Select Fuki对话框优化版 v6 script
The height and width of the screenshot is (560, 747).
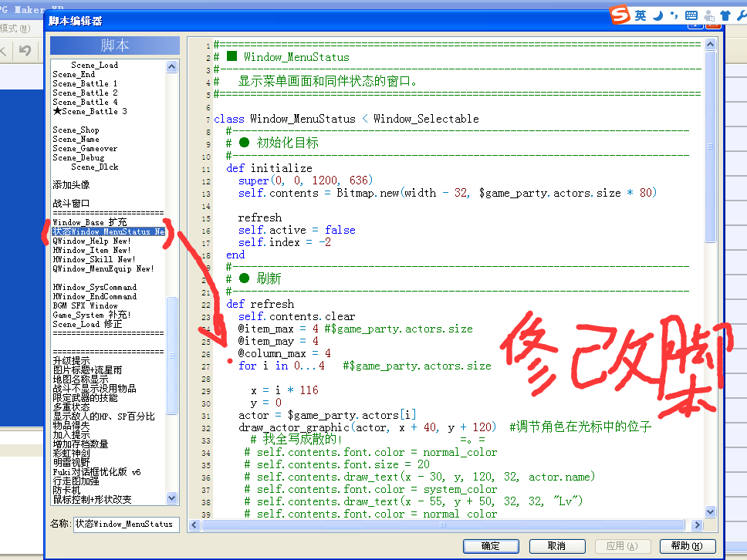[x=96, y=472]
